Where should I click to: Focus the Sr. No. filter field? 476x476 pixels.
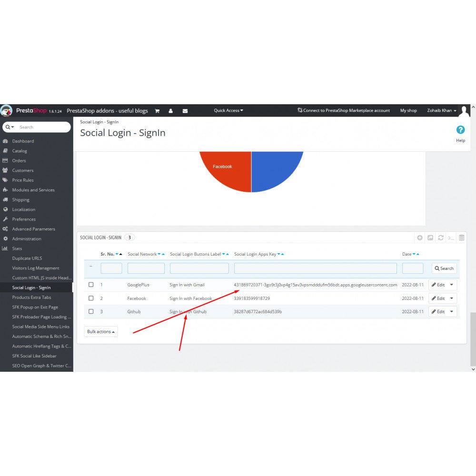[x=111, y=268]
